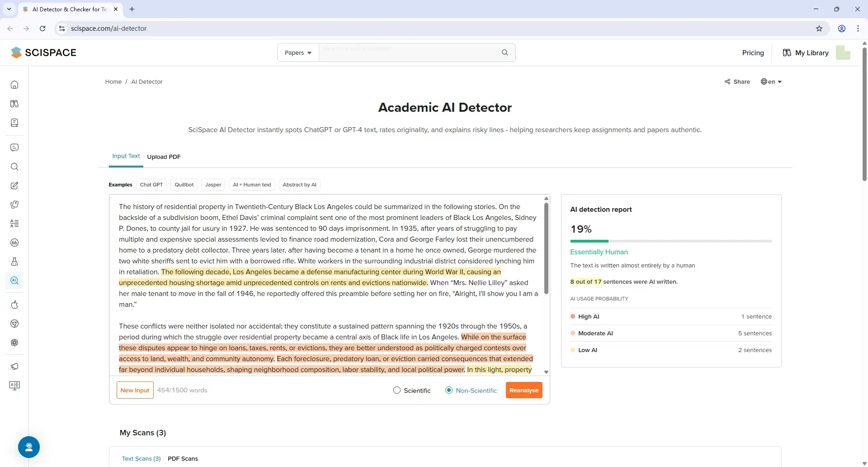Open the PDF Scans tab
This screenshot has height=467, width=868.
click(x=183, y=458)
